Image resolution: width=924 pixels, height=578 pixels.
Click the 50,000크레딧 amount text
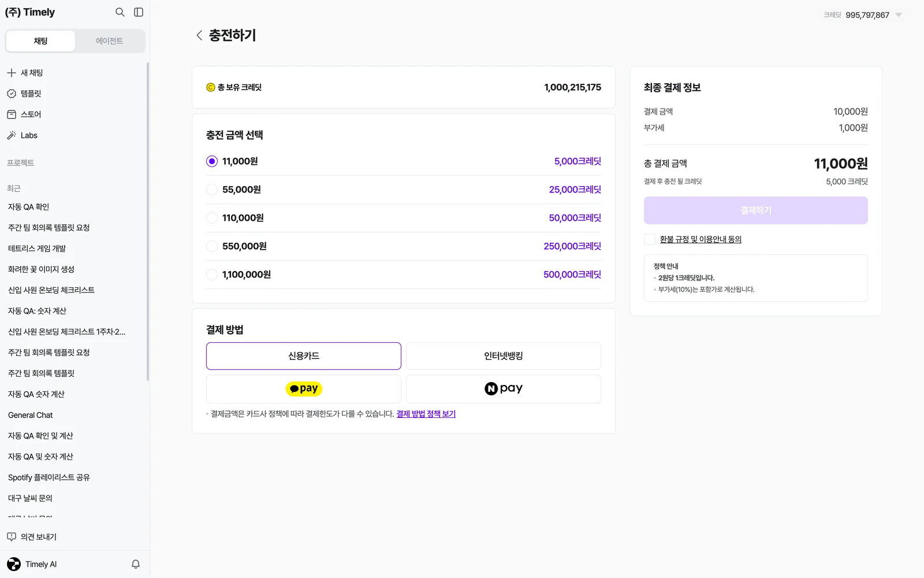point(575,218)
